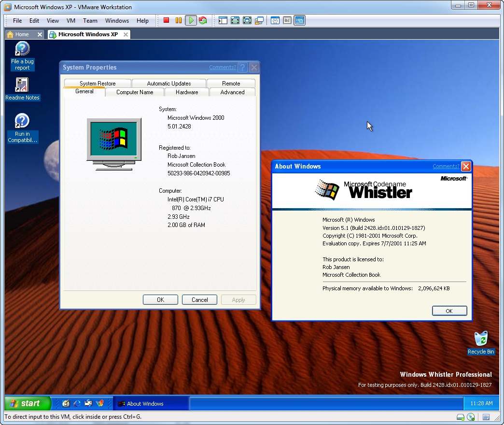Viewport: 504px width, 425px height.
Task: Switch to the Remote tab
Action: coord(231,83)
